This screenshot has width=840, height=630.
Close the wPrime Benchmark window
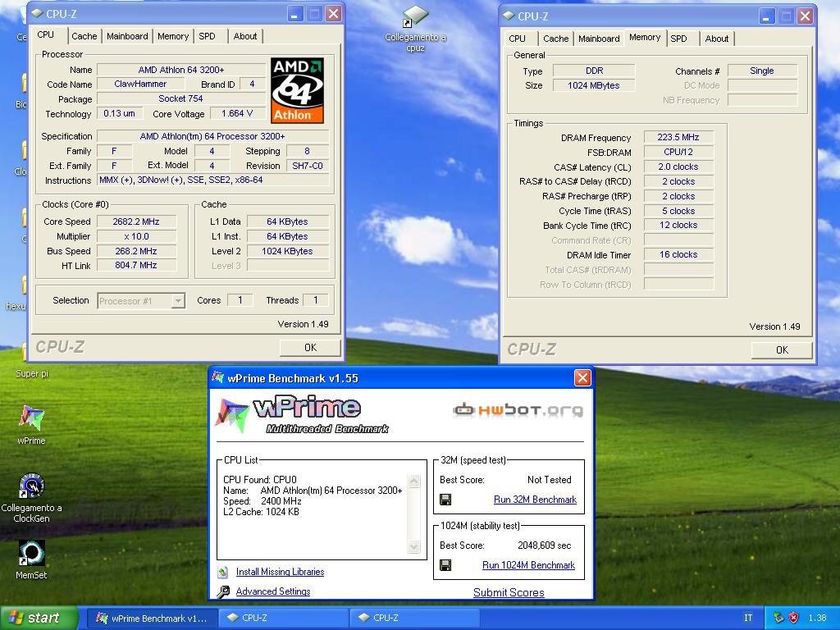pyautogui.click(x=582, y=377)
